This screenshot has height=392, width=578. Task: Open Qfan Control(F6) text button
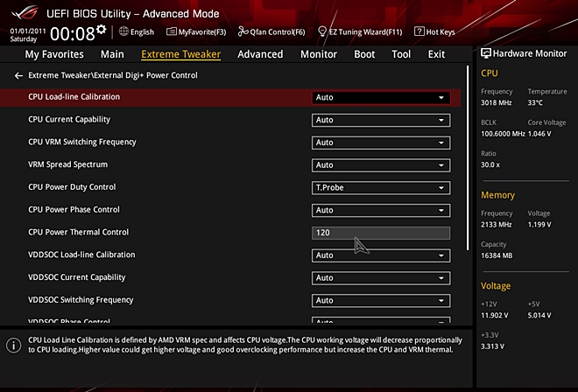[x=278, y=32]
